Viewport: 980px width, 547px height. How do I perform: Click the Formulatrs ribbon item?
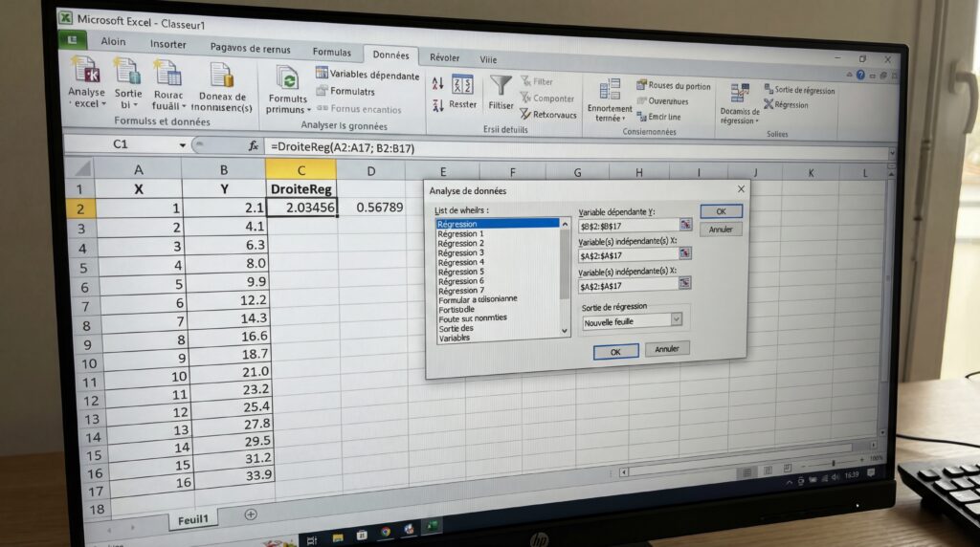(345, 91)
